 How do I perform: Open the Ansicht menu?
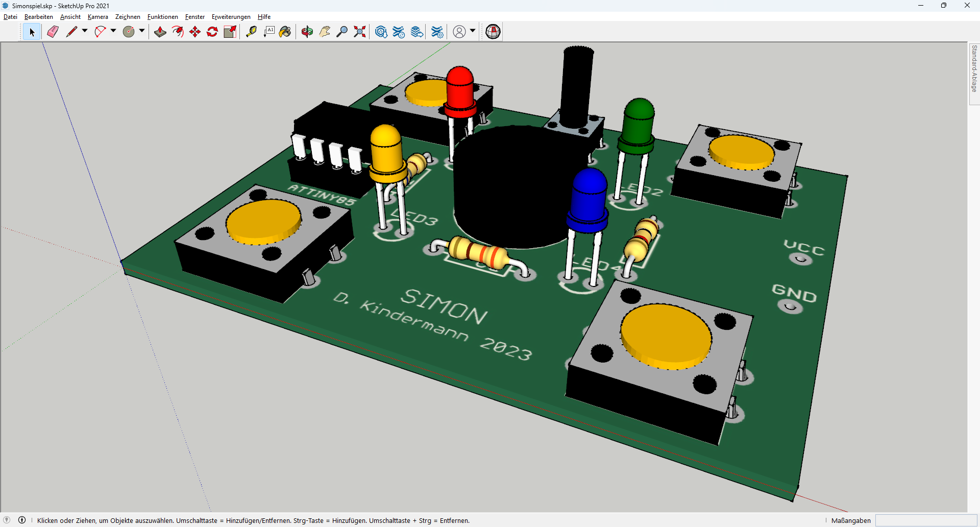click(x=70, y=17)
